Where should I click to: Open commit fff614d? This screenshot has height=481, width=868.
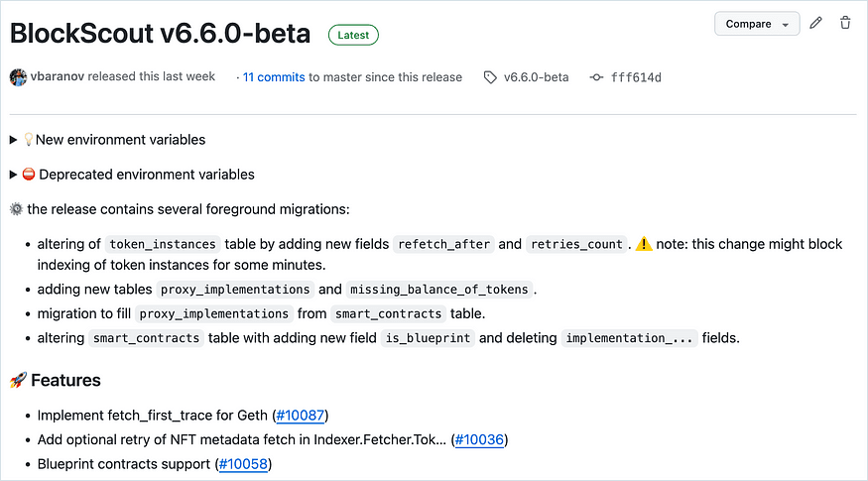tap(636, 77)
